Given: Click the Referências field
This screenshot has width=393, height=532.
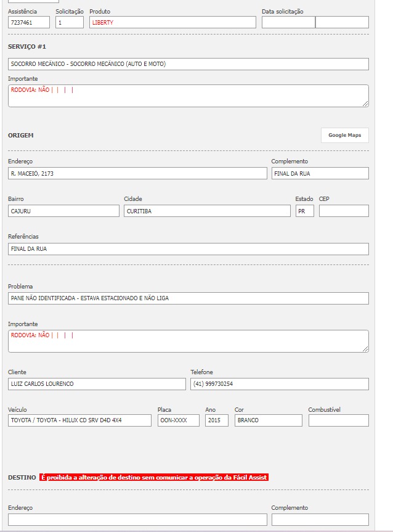Looking at the screenshot, I should coord(188,249).
